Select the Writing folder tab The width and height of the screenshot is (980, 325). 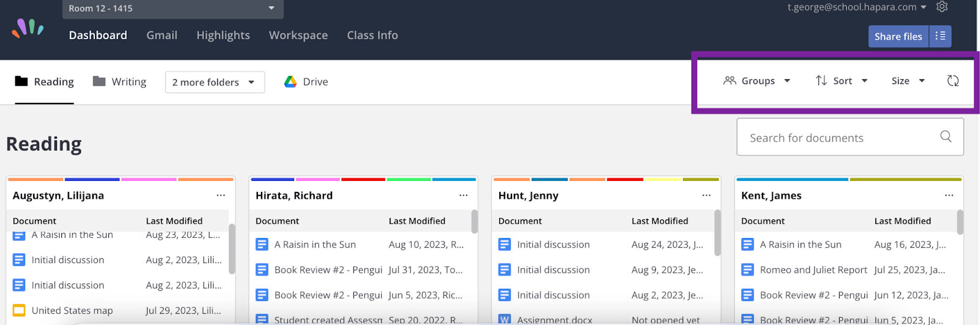pyautogui.click(x=119, y=82)
